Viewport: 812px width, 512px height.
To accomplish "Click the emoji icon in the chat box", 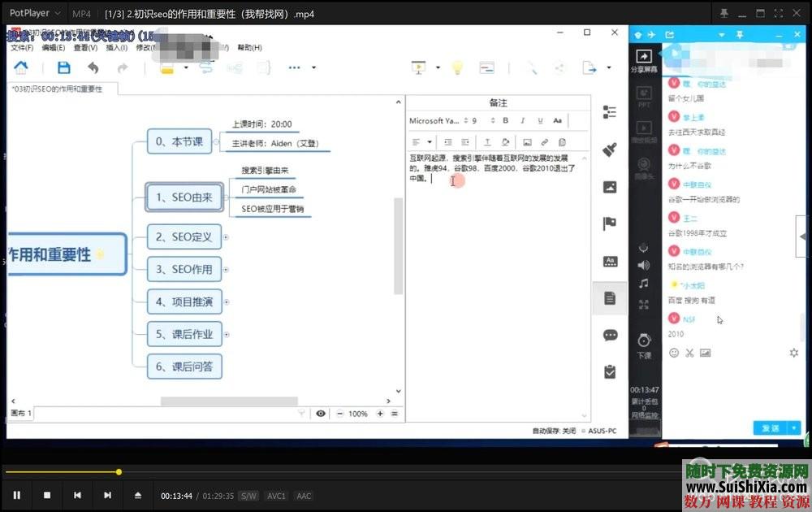I will (674, 353).
